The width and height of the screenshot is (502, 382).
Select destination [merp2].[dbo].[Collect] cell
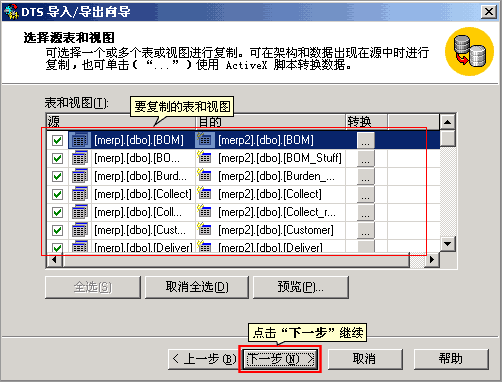(x=270, y=194)
